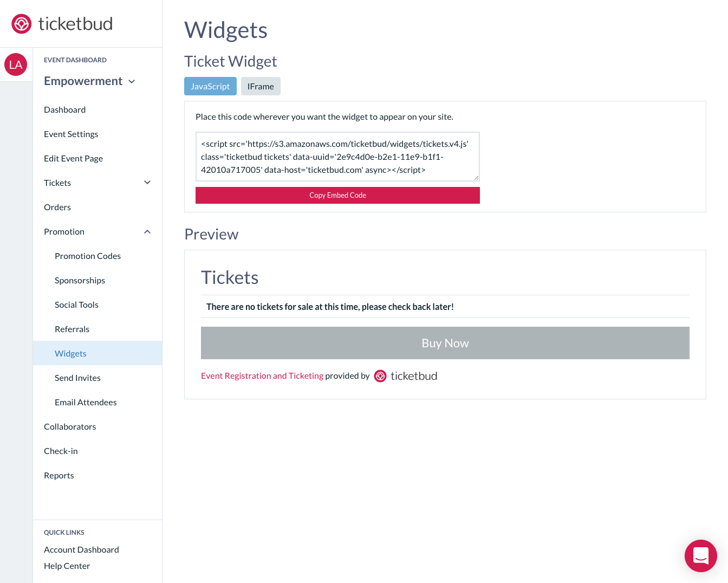
Task: Expand the Tickets section chevron
Action: click(x=147, y=183)
